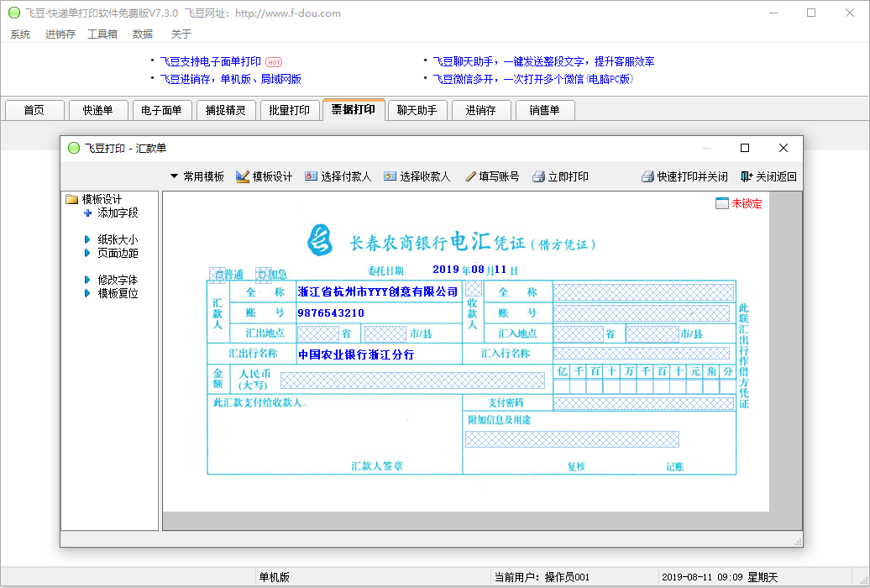This screenshot has width=870, height=588.
Task: Click the date time 2019-08-11 09:09 in the status bar
Action: click(x=702, y=577)
